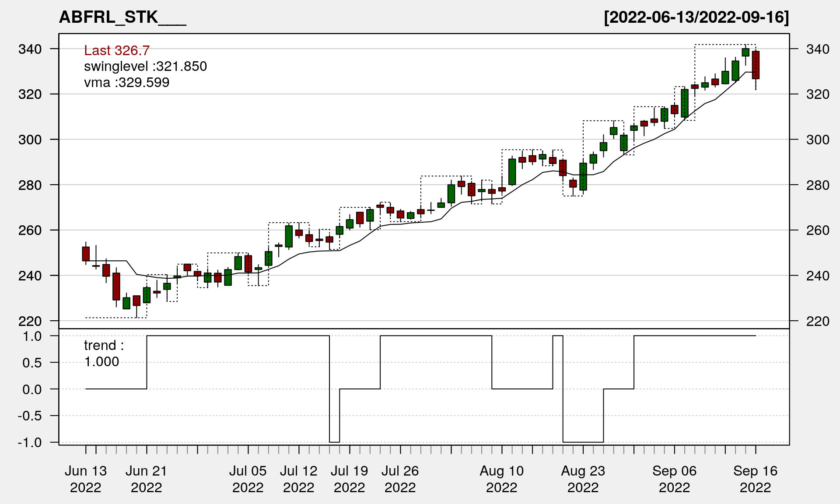The height and width of the screenshot is (504, 840).
Task: Click the vma 329.599 legend text
Action: point(126,83)
